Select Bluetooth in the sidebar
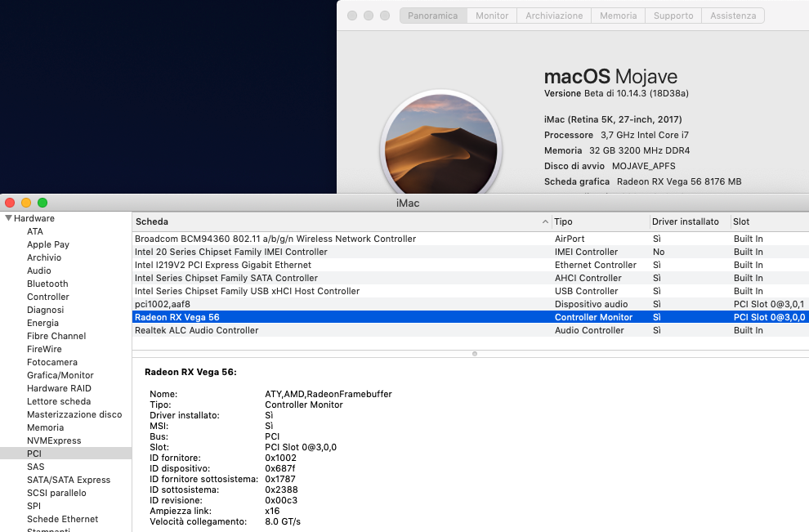Screen dimensions: 809x532 [x=47, y=284]
